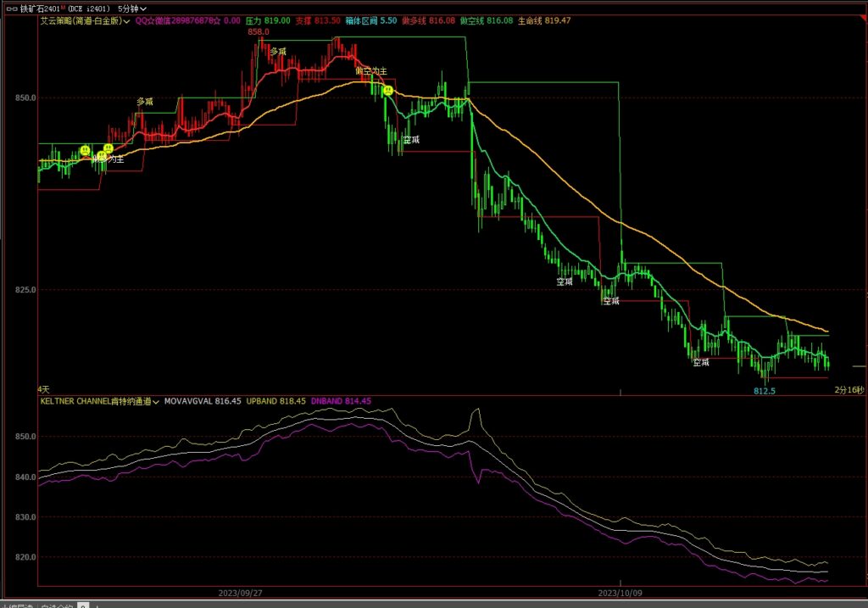
Task: Click the MOVAVGVAL 816.45 legend label
Action: pos(203,401)
